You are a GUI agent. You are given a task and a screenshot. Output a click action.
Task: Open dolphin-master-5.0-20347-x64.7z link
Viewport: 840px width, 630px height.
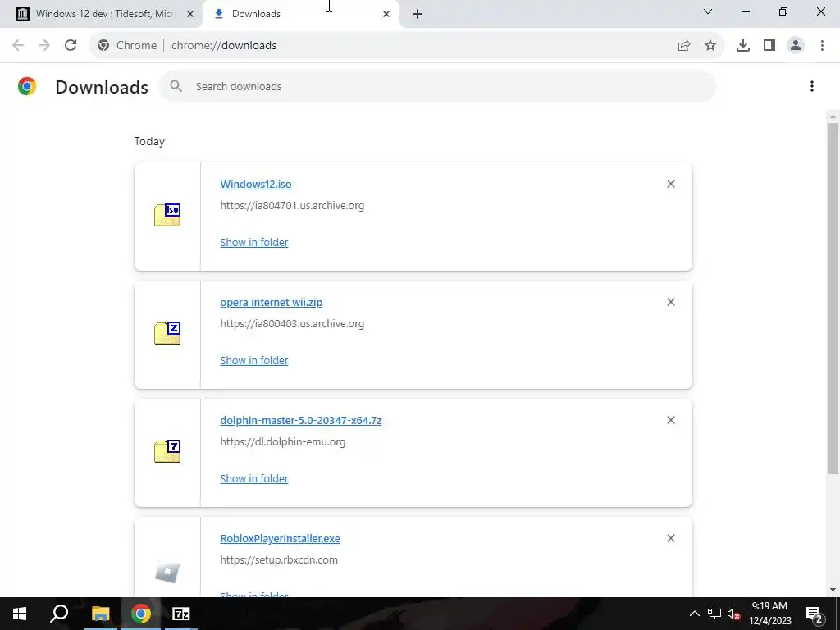(x=300, y=420)
